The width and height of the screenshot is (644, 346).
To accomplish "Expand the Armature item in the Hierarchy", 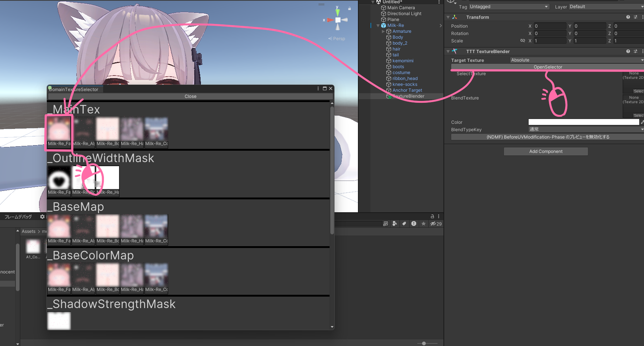I will pos(383,31).
